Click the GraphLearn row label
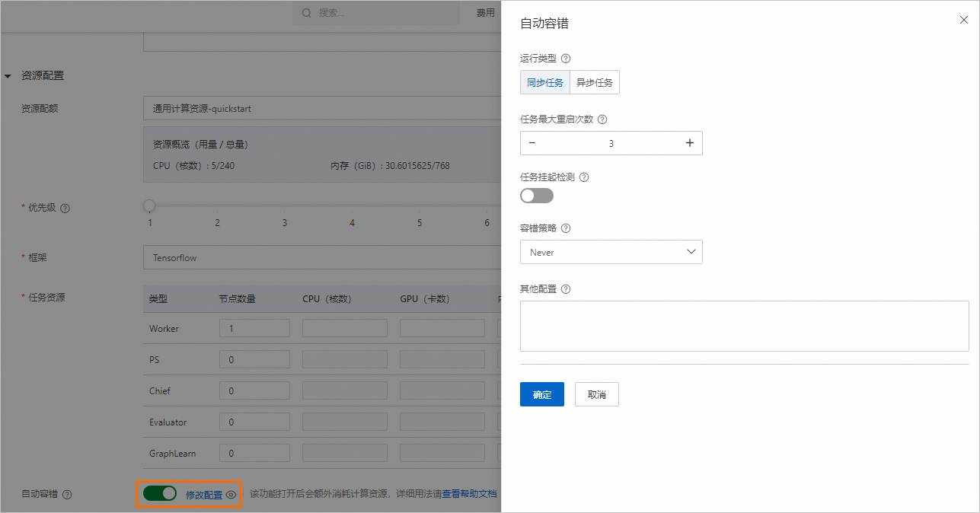The height and width of the screenshot is (513, 980). pyautogui.click(x=172, y=454)
